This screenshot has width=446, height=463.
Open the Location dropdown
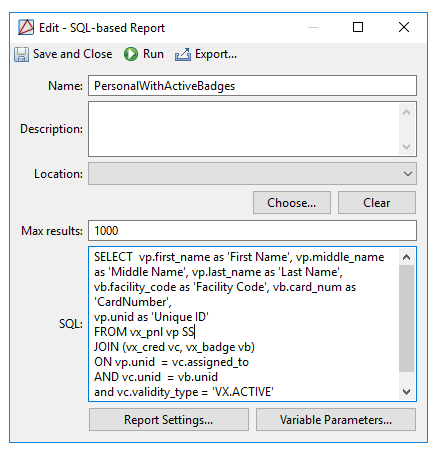252,174
